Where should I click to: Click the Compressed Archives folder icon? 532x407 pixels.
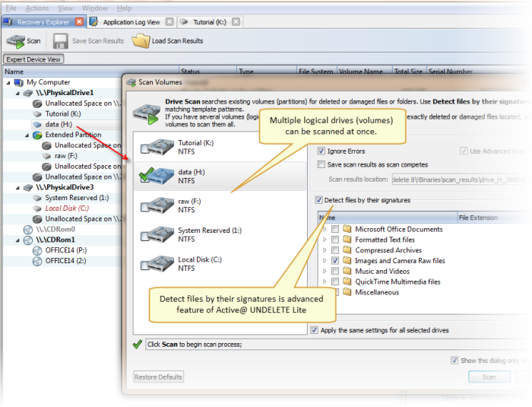(x=347, y=250)
